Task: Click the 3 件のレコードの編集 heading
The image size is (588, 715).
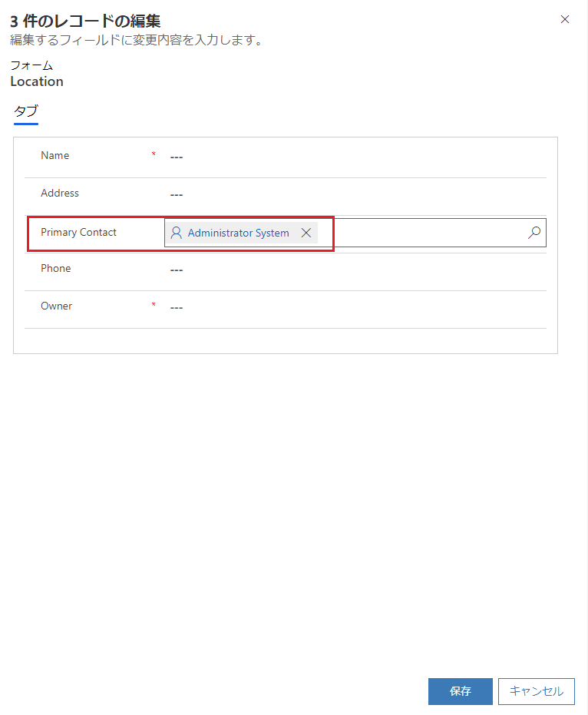Action: point(85,22)
